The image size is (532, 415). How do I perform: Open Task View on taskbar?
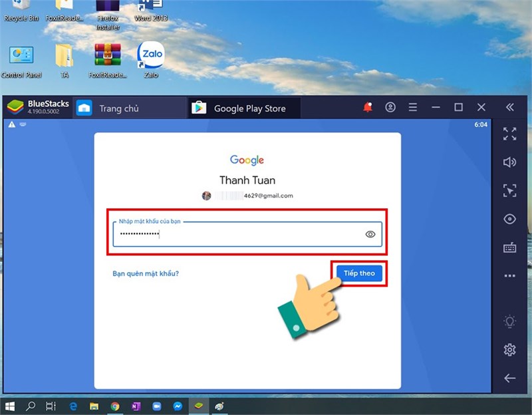point(51,406)
